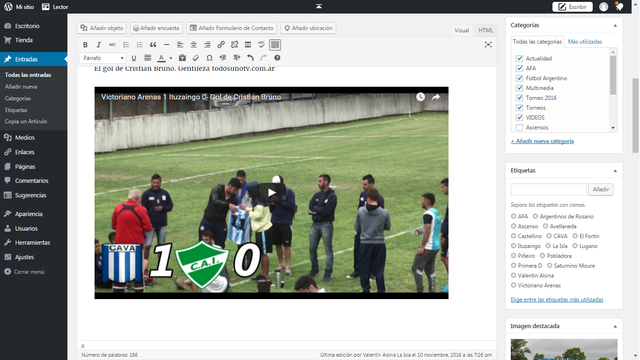Screen dimensions: 640x360
Task: Collapse the Categorías panel
Action: 615,25
